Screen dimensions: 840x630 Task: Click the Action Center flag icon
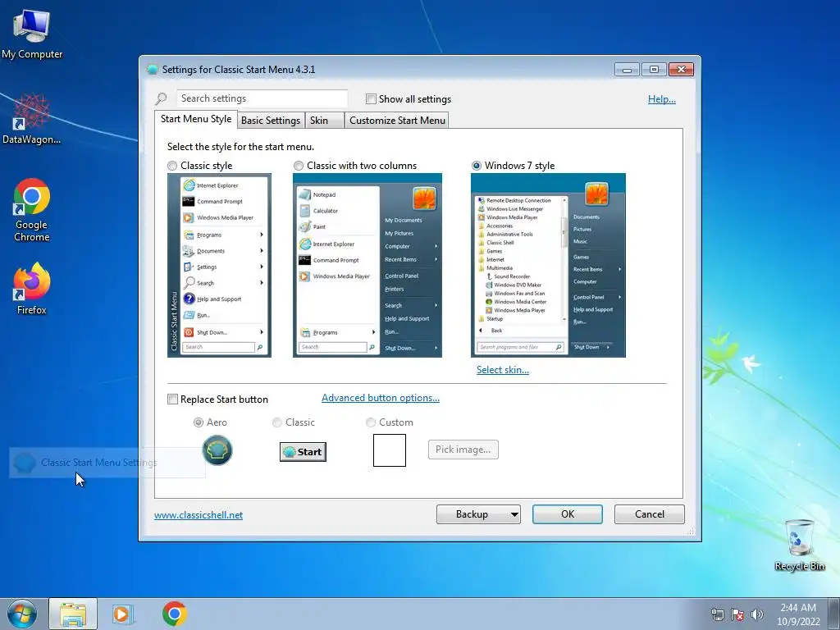click(737, 614)
